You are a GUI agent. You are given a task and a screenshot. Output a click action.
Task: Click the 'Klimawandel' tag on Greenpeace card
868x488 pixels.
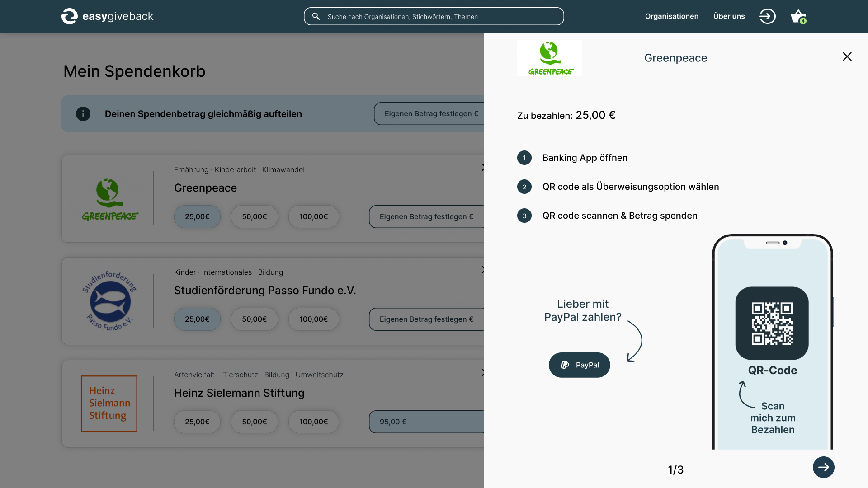pos(283,169)
